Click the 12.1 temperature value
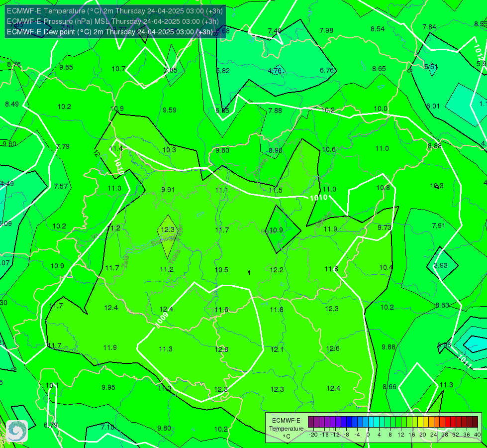This screenshot has height=448, width=487. tap(277, 349)
